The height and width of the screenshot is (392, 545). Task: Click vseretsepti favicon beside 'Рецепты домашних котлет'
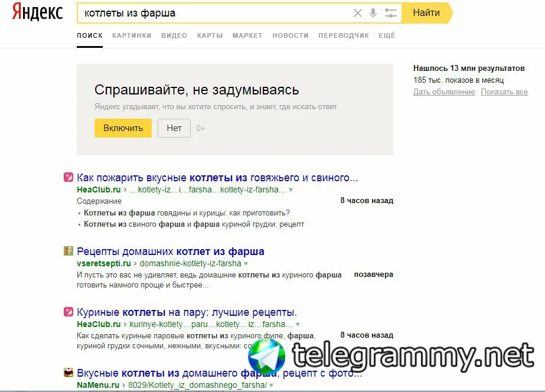(68, 251)
